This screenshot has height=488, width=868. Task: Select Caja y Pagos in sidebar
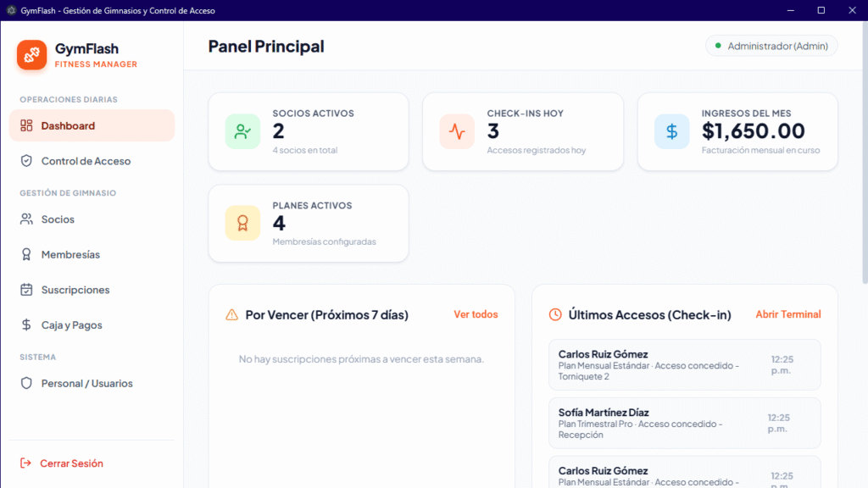click(x=92, y=324)
